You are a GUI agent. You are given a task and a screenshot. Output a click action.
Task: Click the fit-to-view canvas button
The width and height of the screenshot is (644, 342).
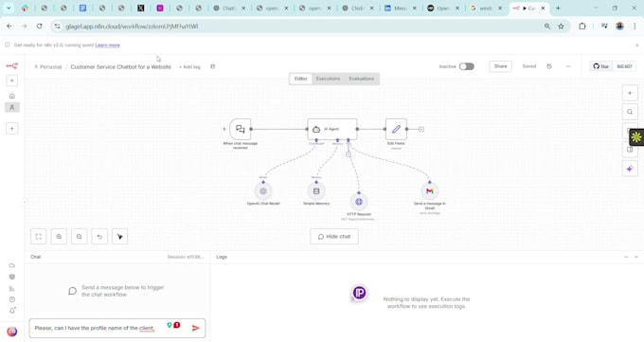coord(39,236)
